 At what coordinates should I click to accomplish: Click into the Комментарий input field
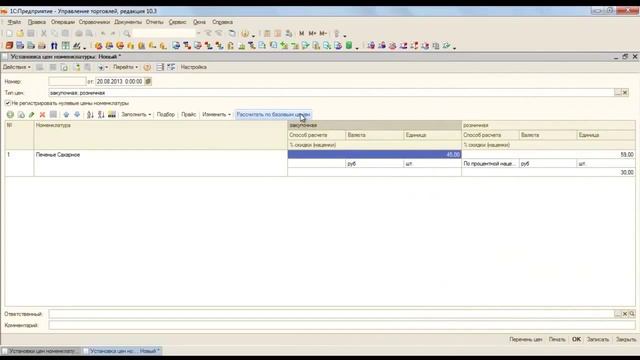click(x=342, y=325)
